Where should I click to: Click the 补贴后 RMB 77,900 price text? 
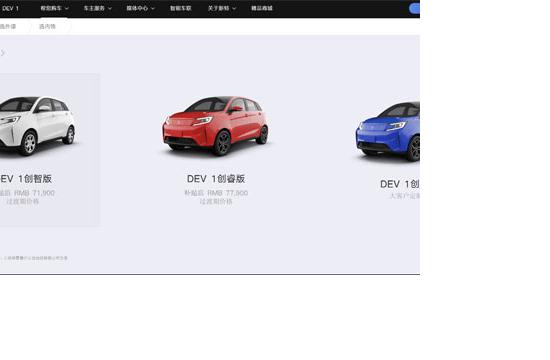(216, 193)
